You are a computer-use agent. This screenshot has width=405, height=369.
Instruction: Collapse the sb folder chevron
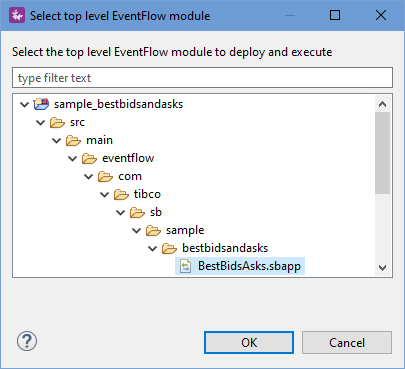120,212
